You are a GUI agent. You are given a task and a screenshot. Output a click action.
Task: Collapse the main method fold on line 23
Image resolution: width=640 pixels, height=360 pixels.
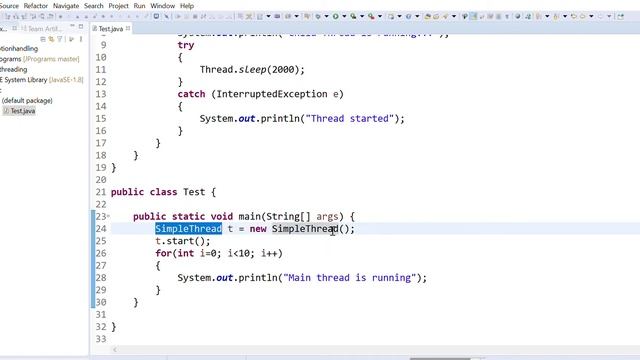tap(109, 216)
